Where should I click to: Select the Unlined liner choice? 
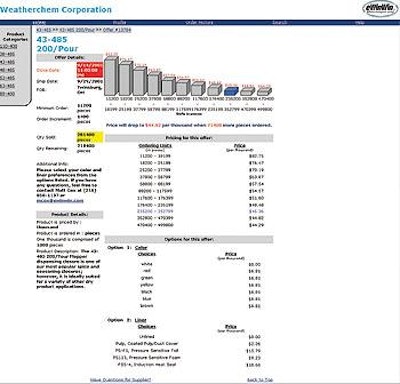point(147,337)
